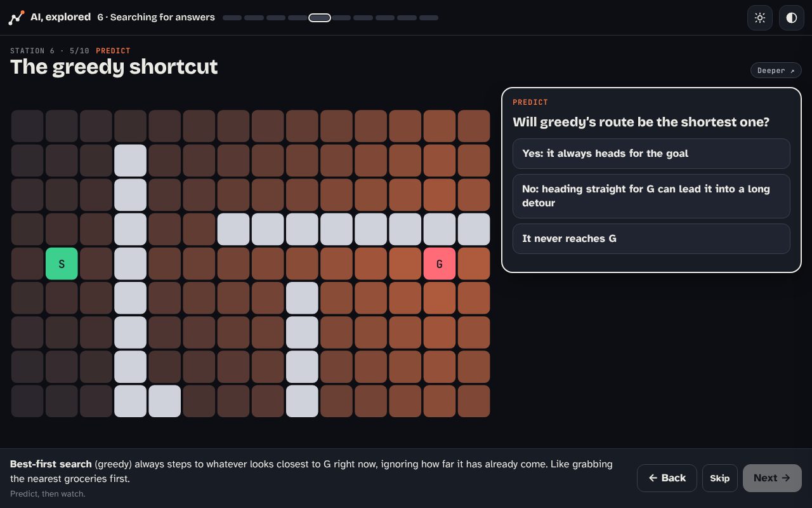
Task: Click "G · Searching for answers" chapter label
Action: 156,17
